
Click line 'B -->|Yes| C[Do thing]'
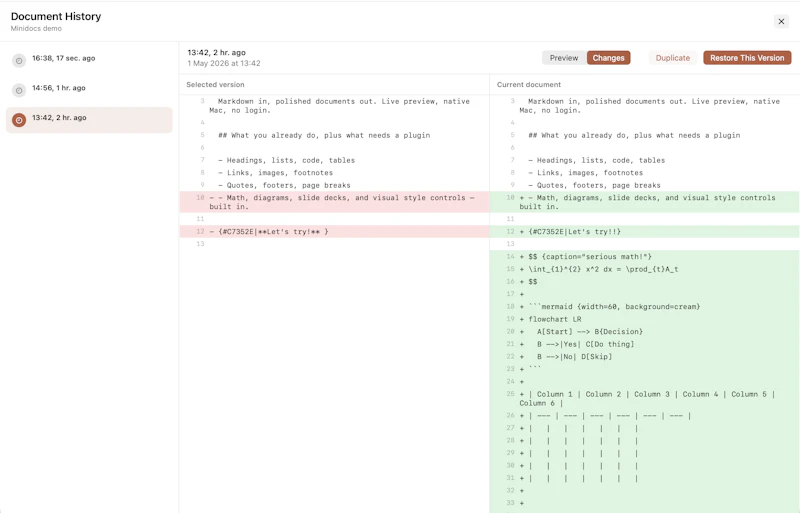(644, 344)
